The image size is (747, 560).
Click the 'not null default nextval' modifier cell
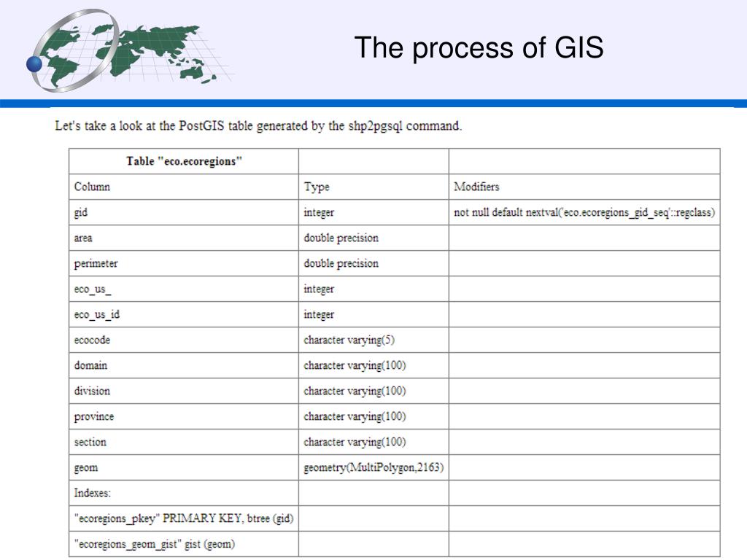(x=584, y=212)
